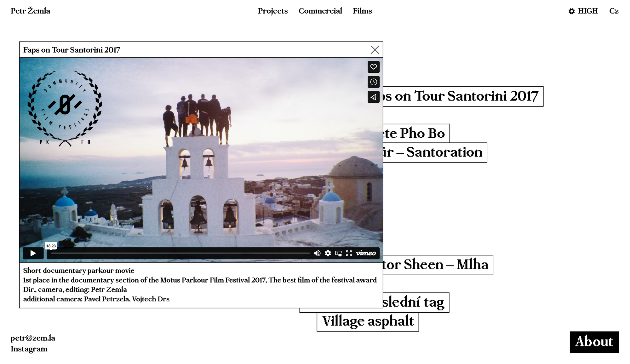630x364 pixels.
Task: Add video to Watch Later
Action: pos(373,82)
